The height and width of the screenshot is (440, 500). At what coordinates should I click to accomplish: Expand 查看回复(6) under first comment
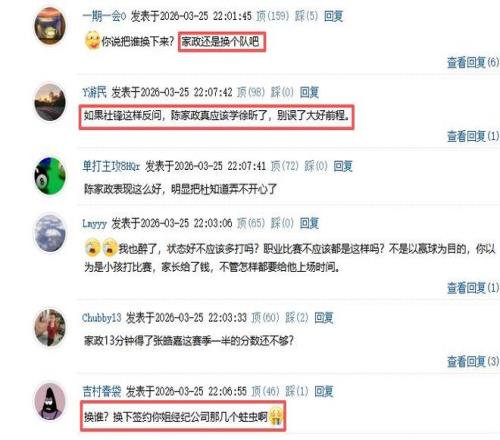point(473,62)
